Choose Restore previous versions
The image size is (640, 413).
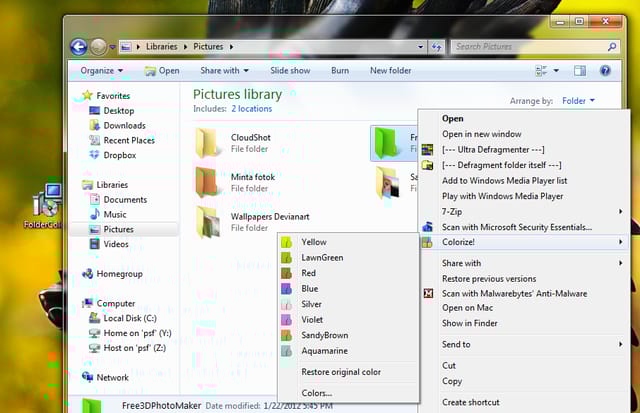pyautogui.click(x=489, y=279)
